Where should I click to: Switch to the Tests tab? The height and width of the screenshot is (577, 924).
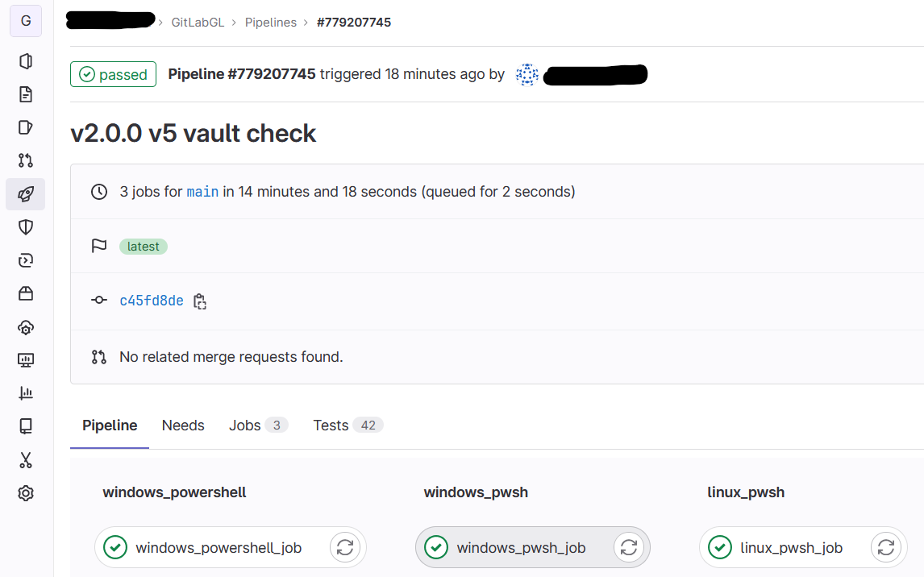[x=348, y=425]
